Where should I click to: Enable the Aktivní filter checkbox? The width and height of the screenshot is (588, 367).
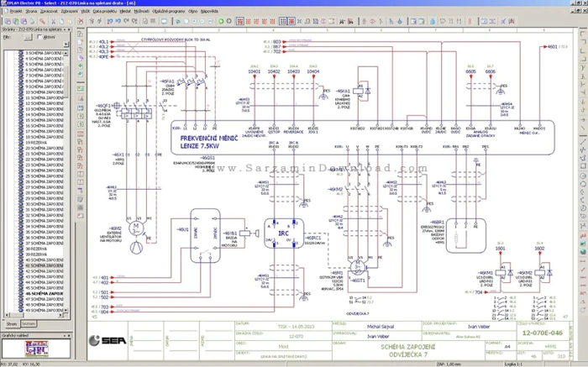[39, 37]
